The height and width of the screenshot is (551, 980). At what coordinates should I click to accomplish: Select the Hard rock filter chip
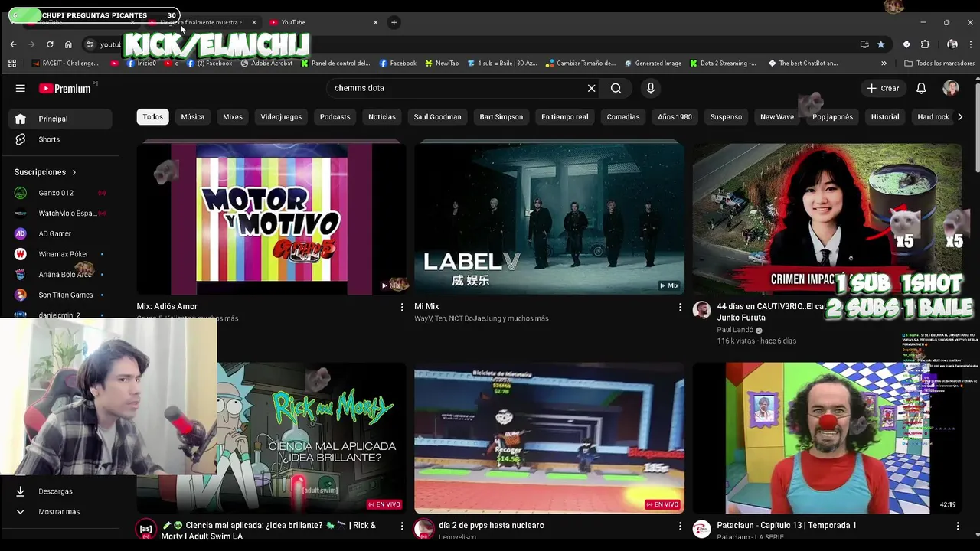tap(933, 117)
